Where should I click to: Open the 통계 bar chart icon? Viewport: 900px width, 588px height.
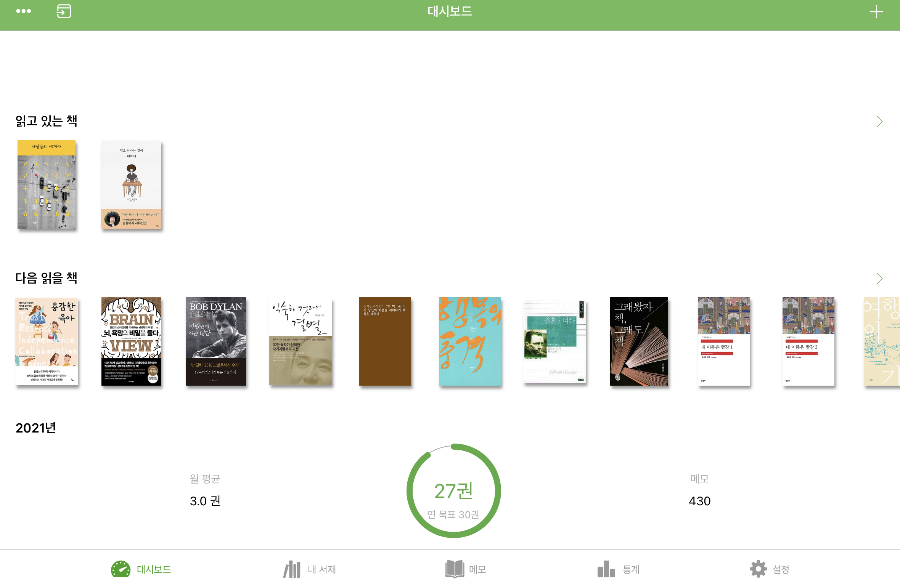click(x=606, y=569)
